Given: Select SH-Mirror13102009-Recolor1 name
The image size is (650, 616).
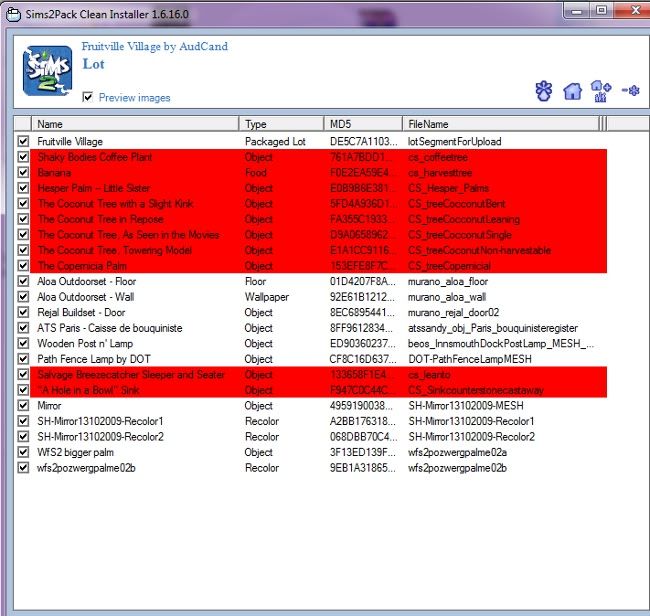Looking at the screenshot, I should point(100,422).
